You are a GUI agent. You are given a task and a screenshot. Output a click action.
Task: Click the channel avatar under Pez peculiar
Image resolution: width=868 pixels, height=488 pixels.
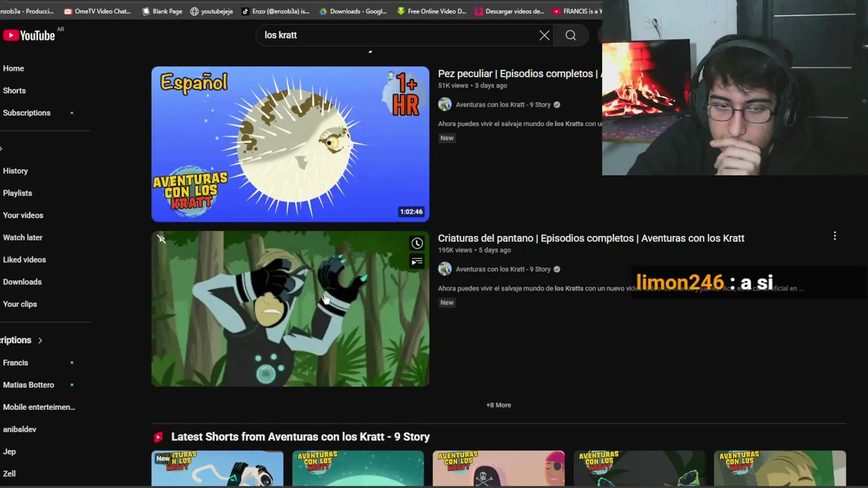(x=445, y=104)
